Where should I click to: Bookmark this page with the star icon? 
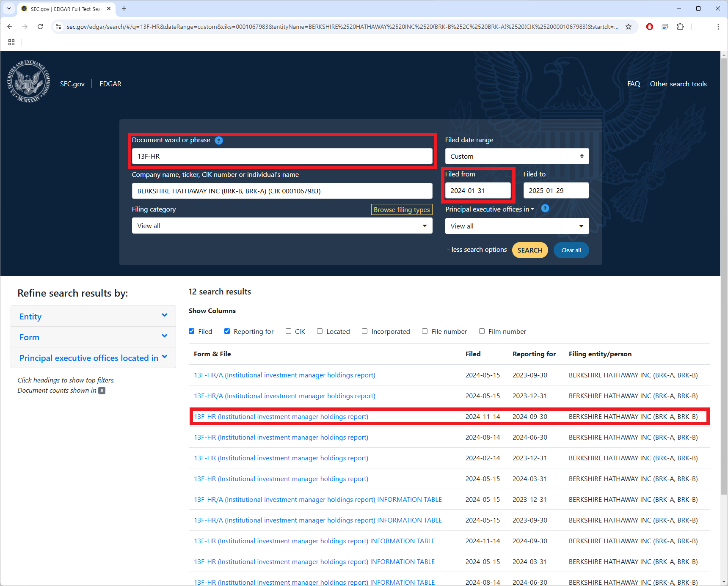629,27
